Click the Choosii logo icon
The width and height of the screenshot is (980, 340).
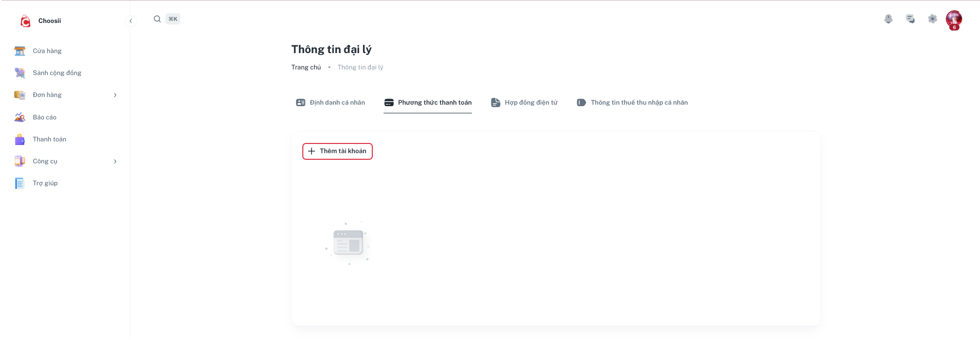25,21
